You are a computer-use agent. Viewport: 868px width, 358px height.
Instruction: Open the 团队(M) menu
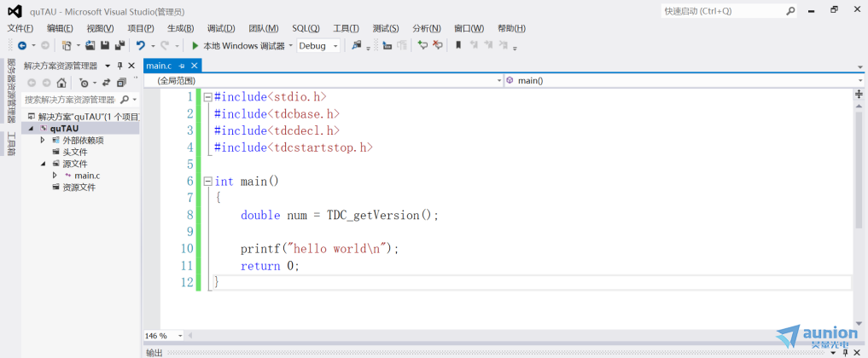(264, 29)
